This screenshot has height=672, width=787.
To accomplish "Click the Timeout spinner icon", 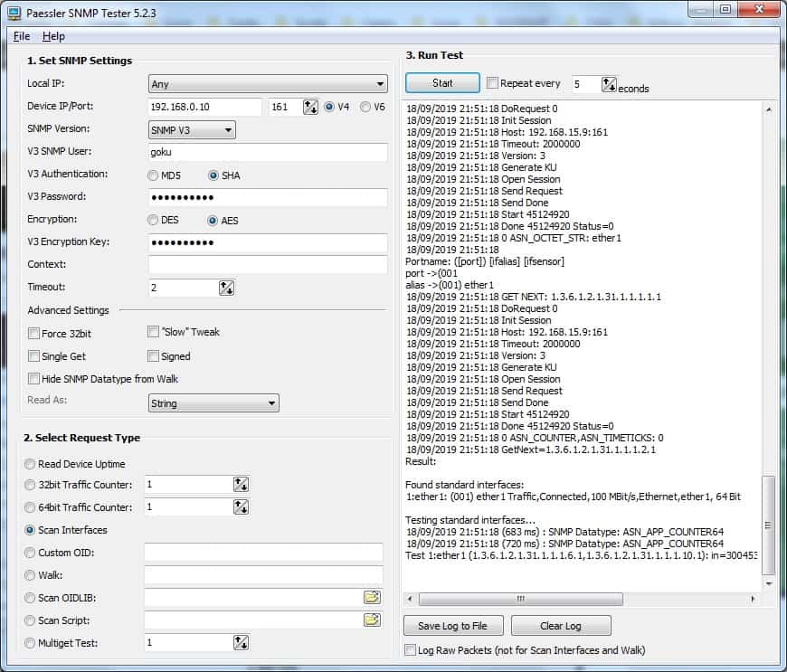I will (226, 289).
